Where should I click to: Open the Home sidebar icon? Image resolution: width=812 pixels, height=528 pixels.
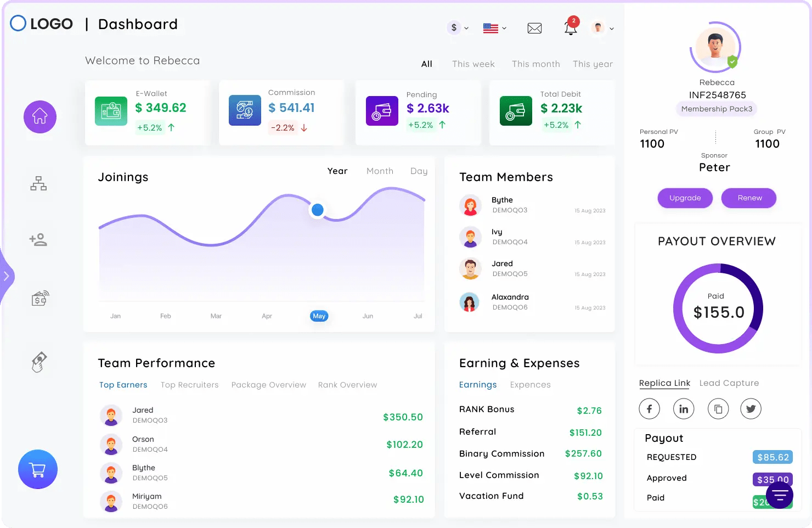pyautogui.click(x=40, y=117)
